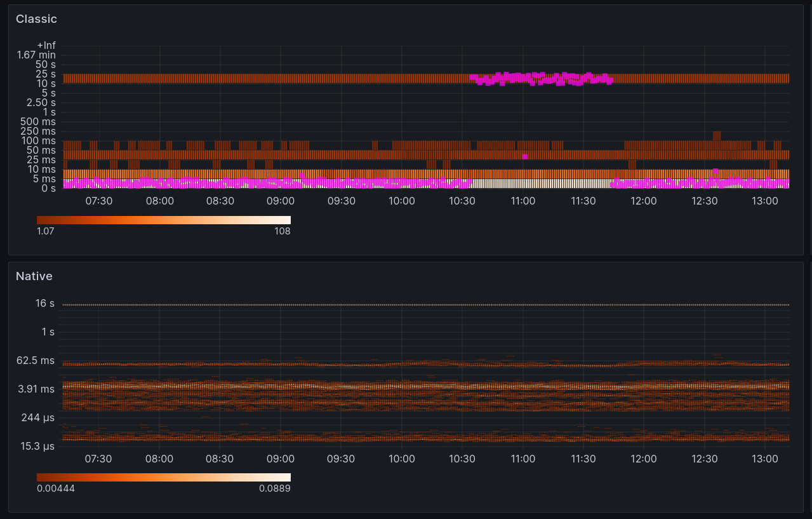Click the 0 s axis label
This screenshot has height=519, width=812.
tap(50, 188)
